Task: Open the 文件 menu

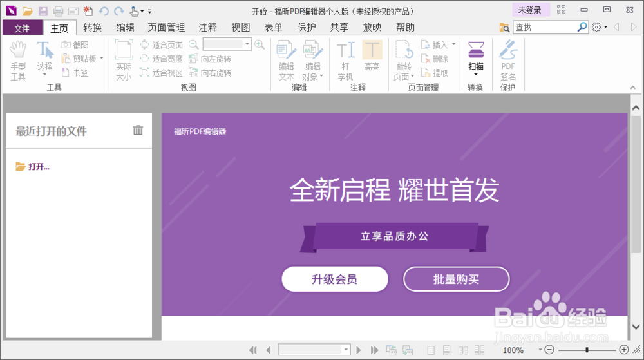Action: pos(22,28)
